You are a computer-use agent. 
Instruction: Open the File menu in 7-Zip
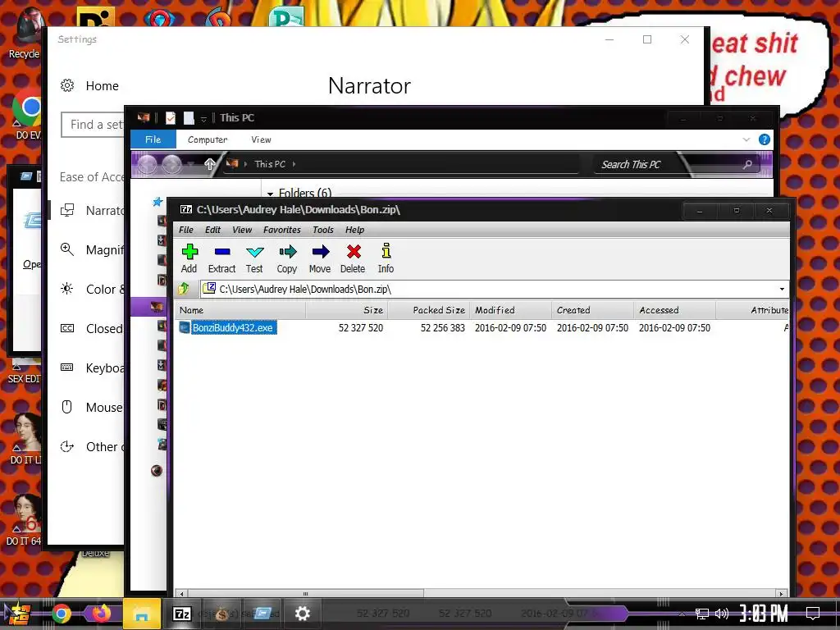pyautogui.click(x=186, y=230)
